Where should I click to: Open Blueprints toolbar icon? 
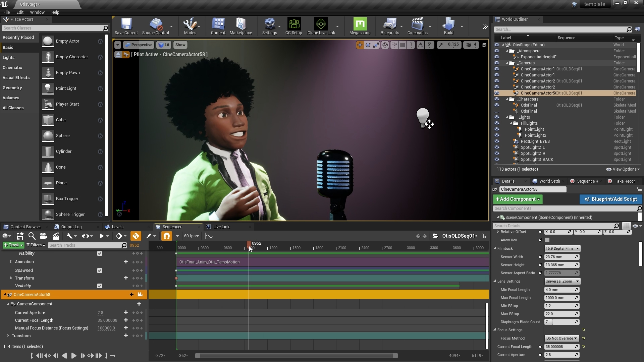pos(390,26)
